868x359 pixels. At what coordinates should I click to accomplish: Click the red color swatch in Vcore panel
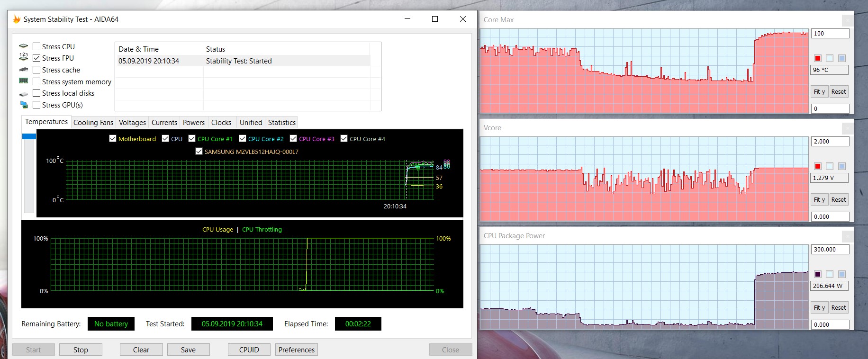click(818, 166)
